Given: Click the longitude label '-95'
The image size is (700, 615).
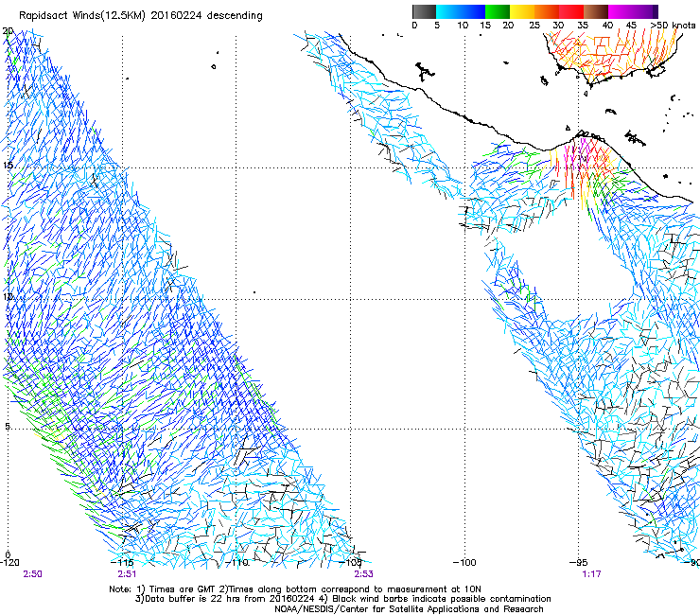Looking at the screenshot, I should pos(579,562).
